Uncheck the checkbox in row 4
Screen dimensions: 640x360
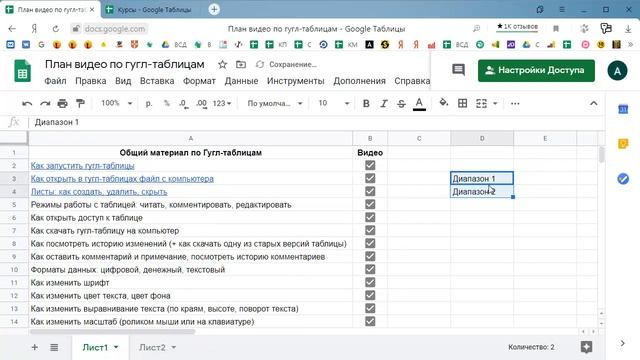370,191
